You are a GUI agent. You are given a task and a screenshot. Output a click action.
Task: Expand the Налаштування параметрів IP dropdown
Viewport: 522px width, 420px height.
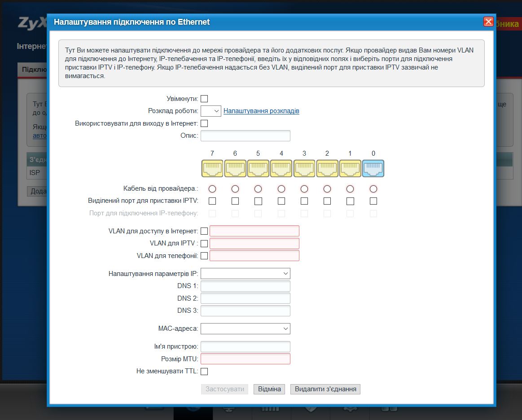click(246, 274)
